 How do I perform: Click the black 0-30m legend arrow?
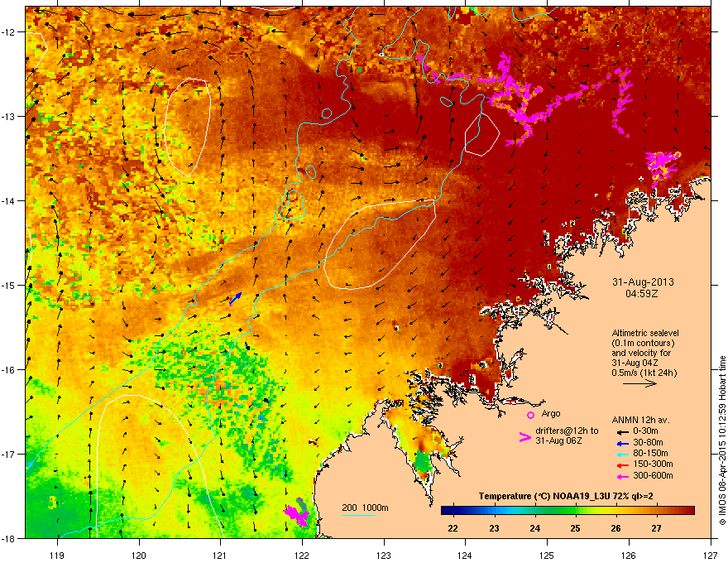(622, 431)
